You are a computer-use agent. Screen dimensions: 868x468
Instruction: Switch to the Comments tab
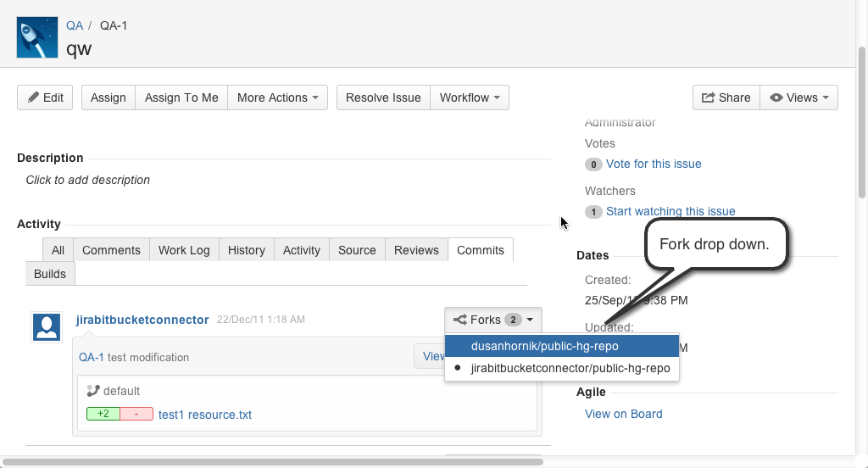(x=111, y=250)
